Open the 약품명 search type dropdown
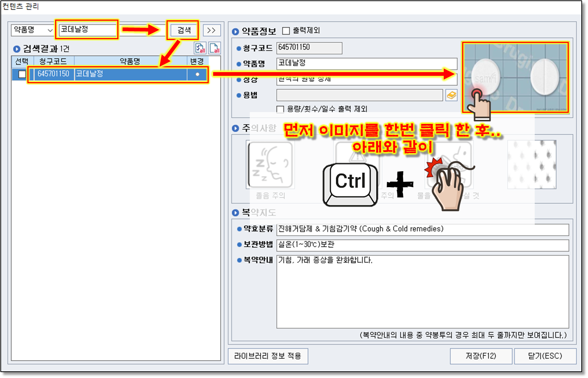Image resolution: width=588 pixels, height=378 pixels. tap(33, 30)
